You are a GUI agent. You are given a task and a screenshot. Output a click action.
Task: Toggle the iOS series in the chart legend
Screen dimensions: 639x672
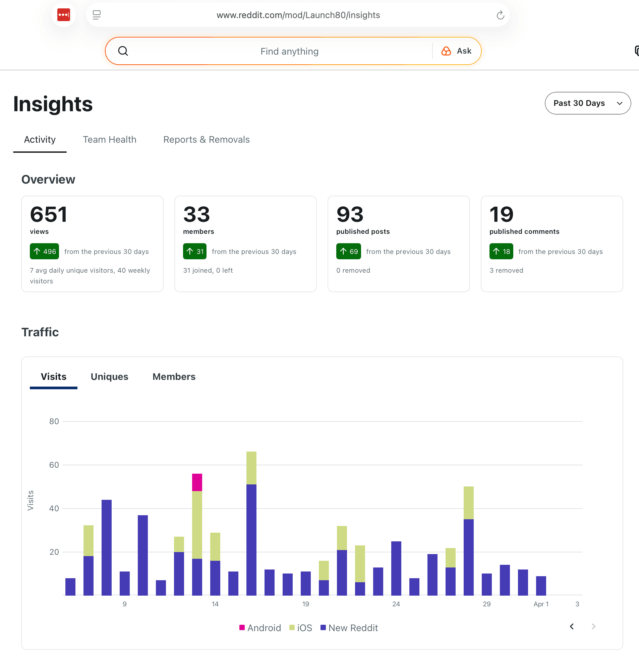[x=300, y=627]
